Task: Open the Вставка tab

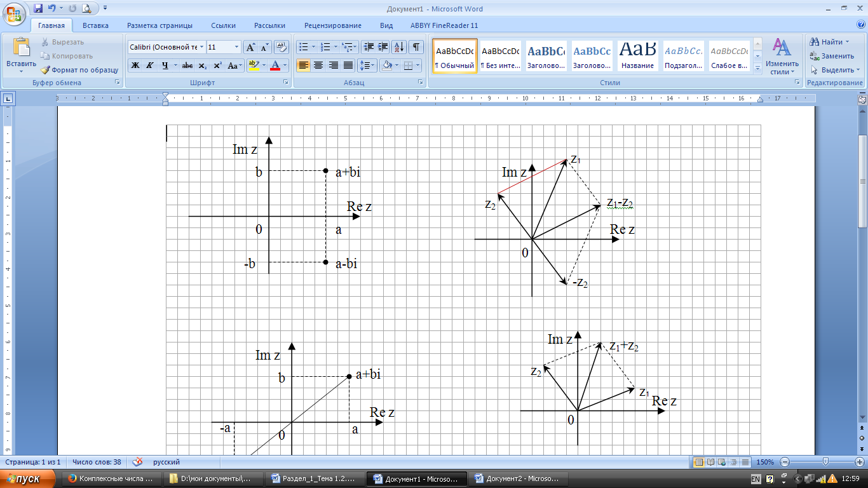Action: pos(95,25)
